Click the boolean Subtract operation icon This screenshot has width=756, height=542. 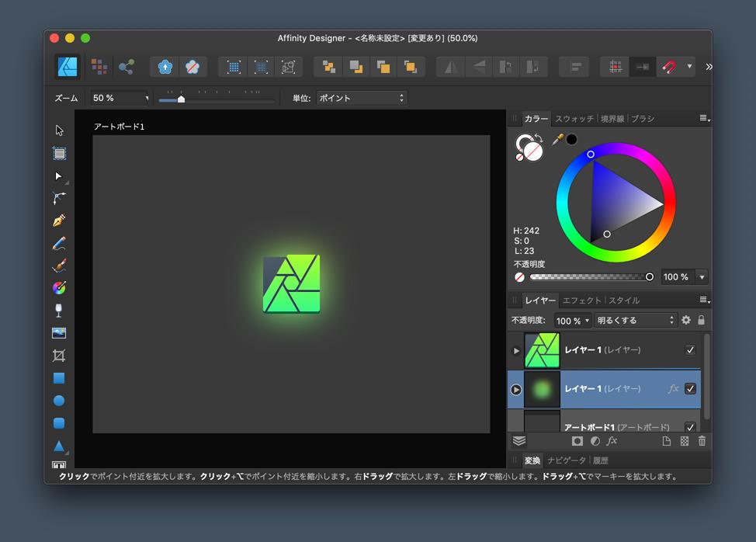[356, 67]
